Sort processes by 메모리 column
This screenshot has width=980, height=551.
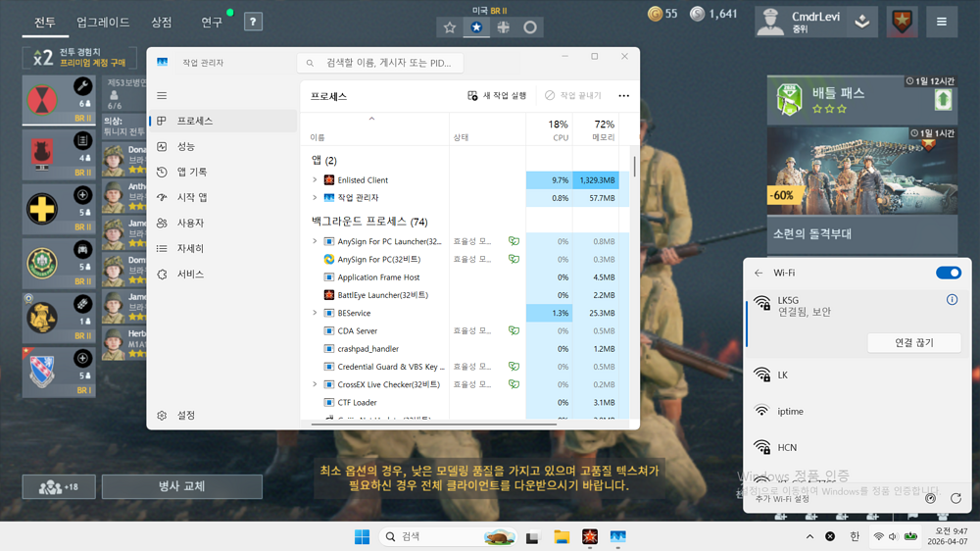pos(596,130)
